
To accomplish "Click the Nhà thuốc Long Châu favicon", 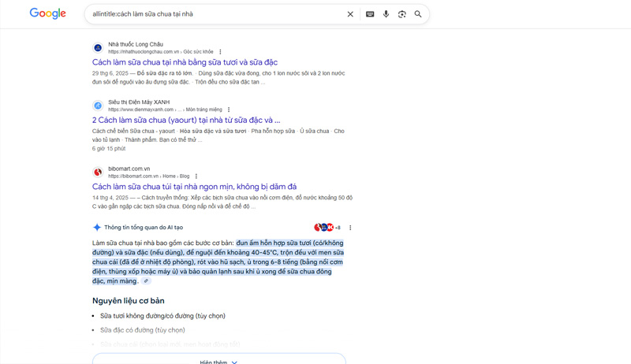I will click(x=98, y=48).
